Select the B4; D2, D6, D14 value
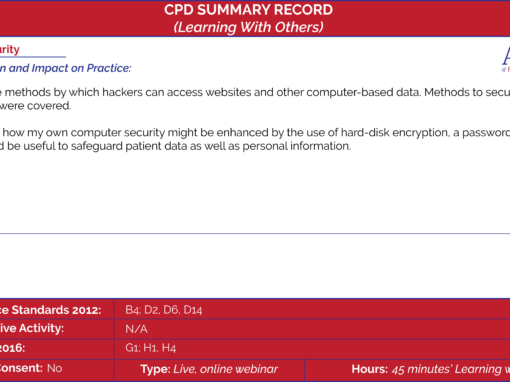 tap(164, 310)
